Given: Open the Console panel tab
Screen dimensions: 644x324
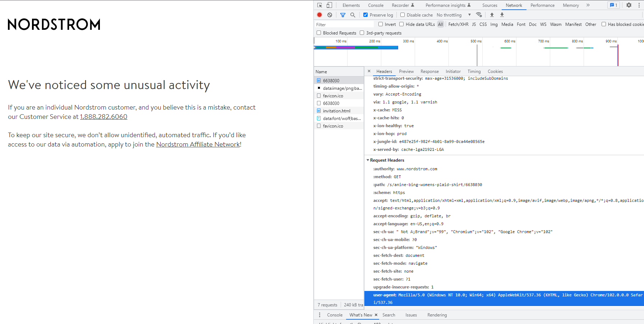Looking at the screenshot, I should tap(376, 5).
